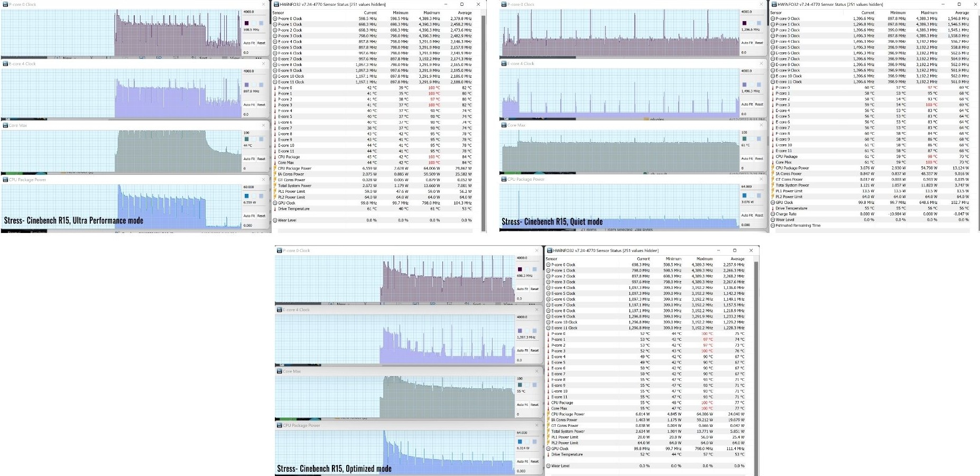Auto Fit the Quiet mode CPU Package Power graph
Viewport: 980px width, 476px height.
[x=747, y=215]
